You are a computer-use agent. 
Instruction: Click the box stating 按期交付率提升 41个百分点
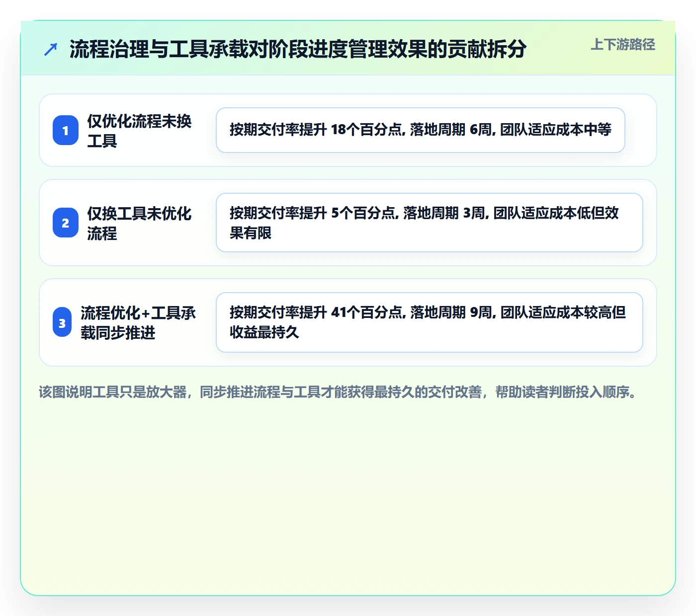[x=430, y=322]
